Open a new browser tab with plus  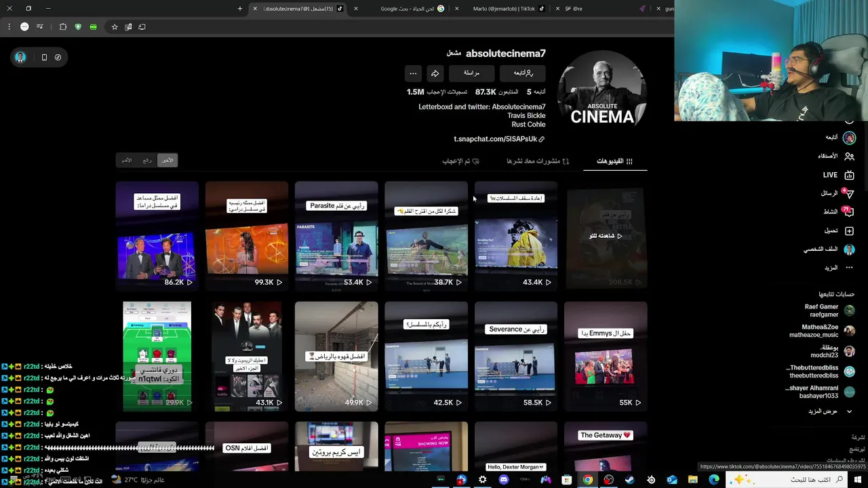tap(240, 9)
